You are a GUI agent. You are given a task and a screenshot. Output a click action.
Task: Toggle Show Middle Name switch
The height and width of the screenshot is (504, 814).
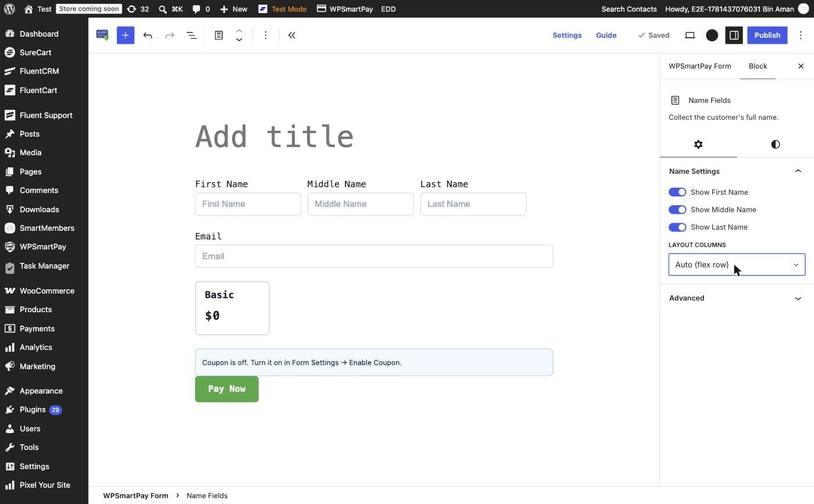[x=677, y=209]
